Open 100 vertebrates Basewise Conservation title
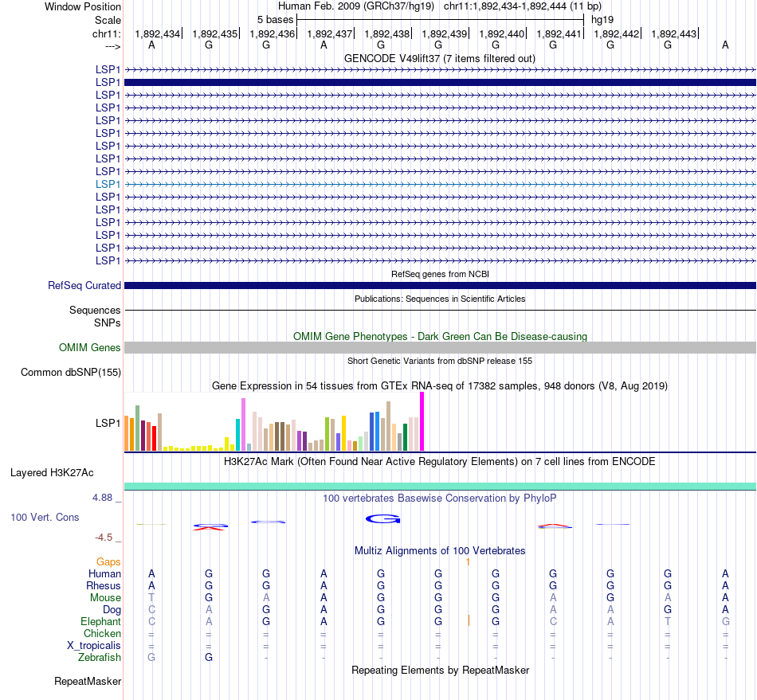This screenshot has width=757, height=700. click(x=440, y=498)
